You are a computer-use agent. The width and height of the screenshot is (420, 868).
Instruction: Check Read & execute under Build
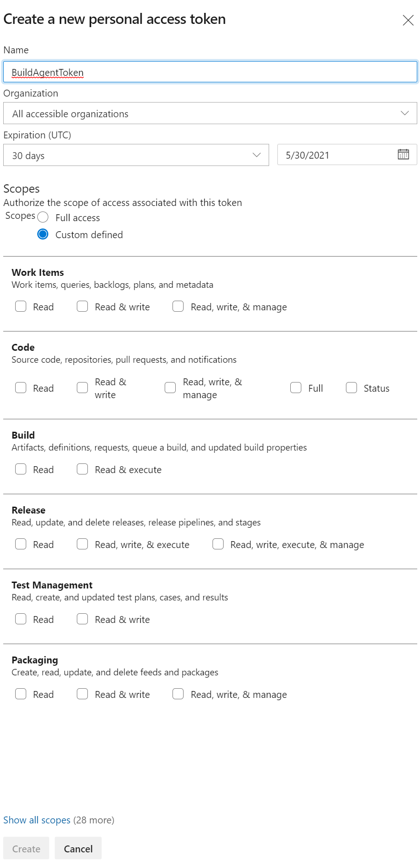(x=82, y=469)
